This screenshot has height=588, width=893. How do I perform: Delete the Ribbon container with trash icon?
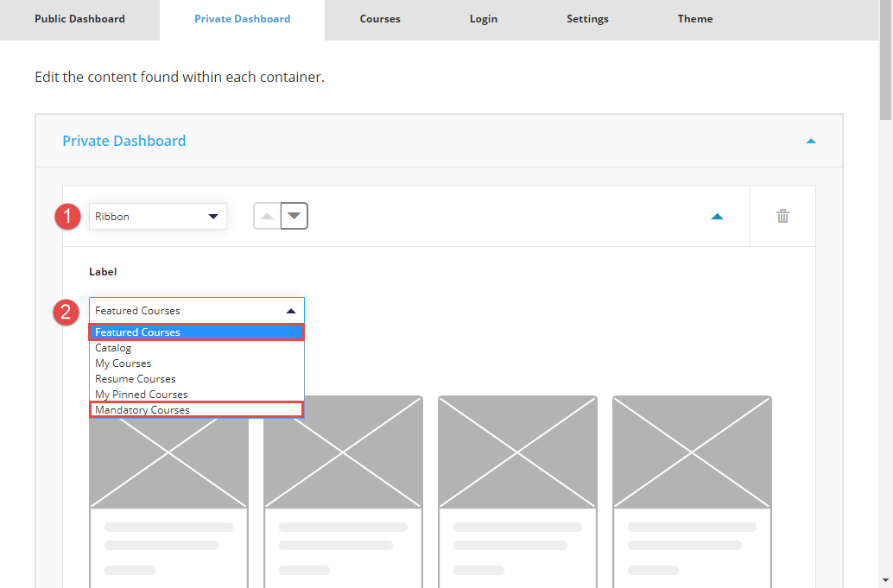tap(782, 217)
